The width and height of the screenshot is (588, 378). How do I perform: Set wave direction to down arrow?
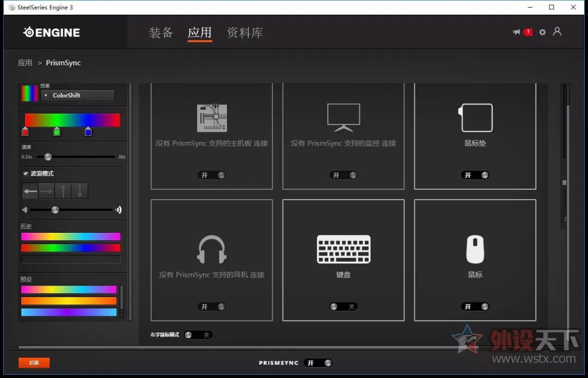[x=80, y=191]
